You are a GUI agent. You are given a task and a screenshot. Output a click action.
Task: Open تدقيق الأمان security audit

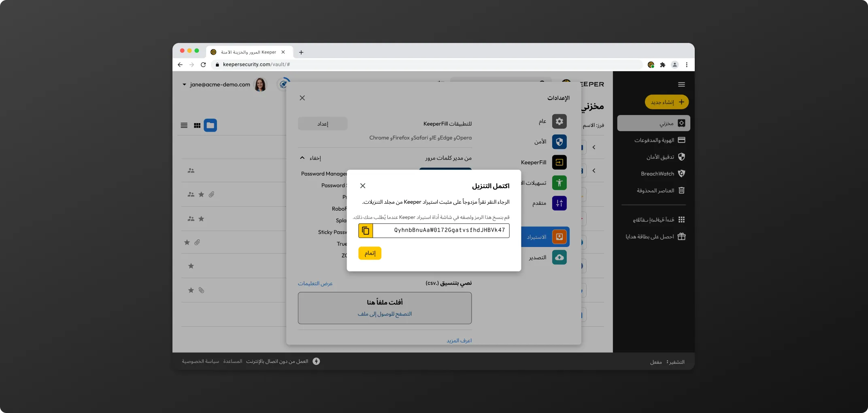coord(665,157)
